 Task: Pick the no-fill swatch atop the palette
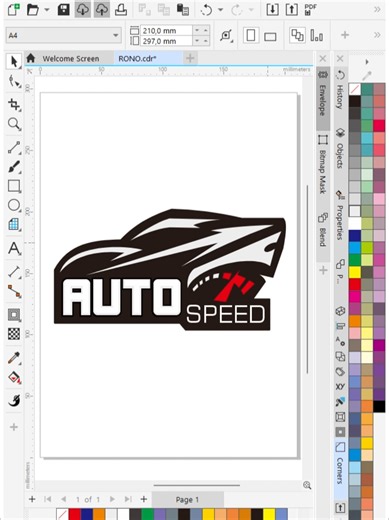[355, 89]
